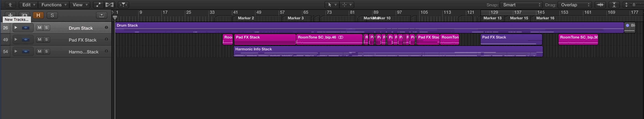Click the Harmo...Stack track name
Viewport: 644px width, 119px height.
coord(84,52)
